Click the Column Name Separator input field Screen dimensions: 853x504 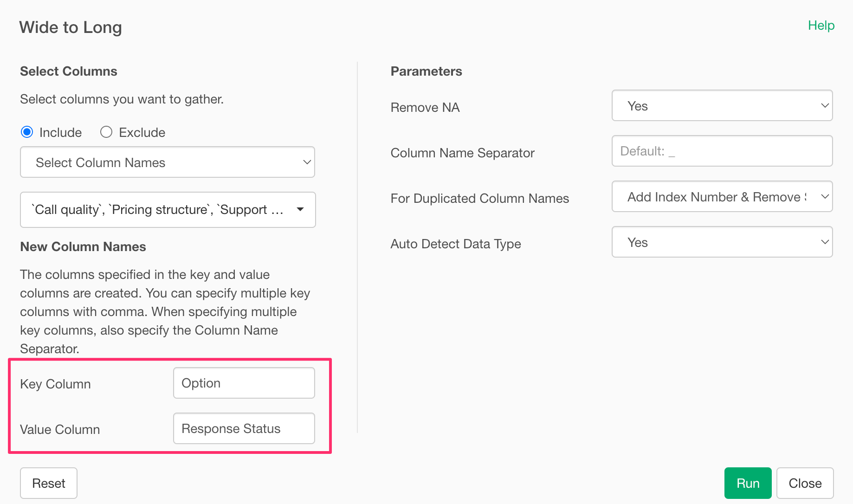click(722, 151)
